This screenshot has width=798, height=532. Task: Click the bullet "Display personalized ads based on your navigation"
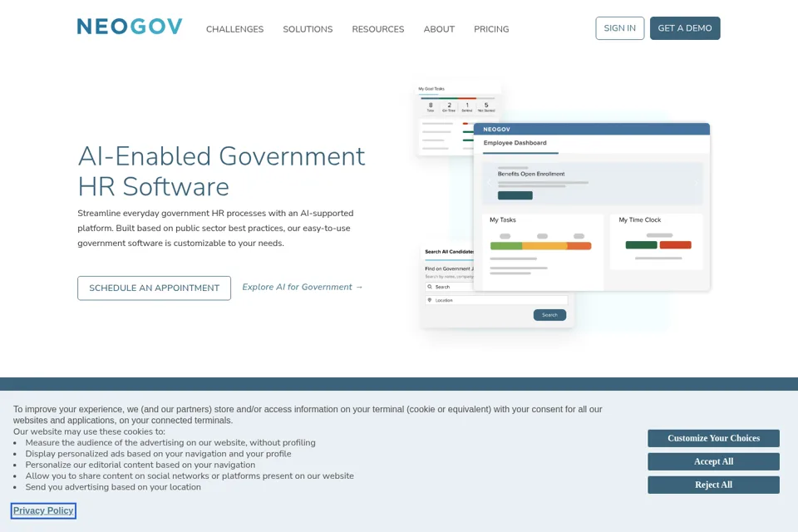158,454
